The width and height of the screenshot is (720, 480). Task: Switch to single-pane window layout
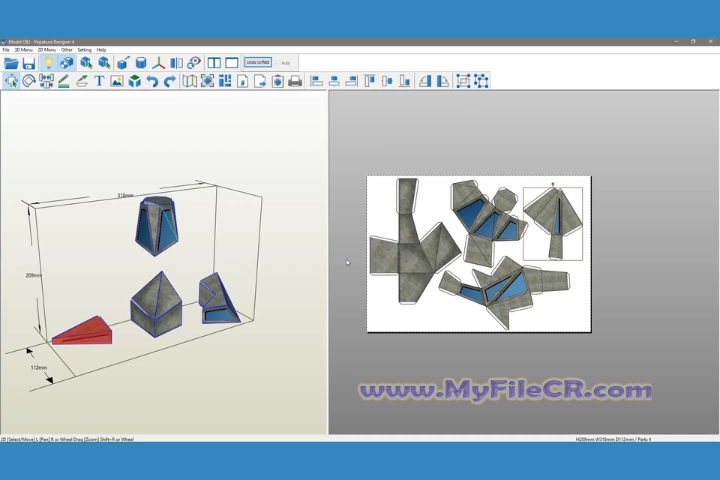point(232,63)
